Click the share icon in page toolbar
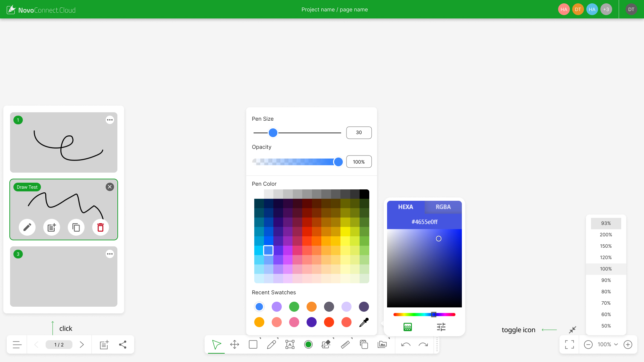The width and height of the screenshot is (644, 362). 123,345
